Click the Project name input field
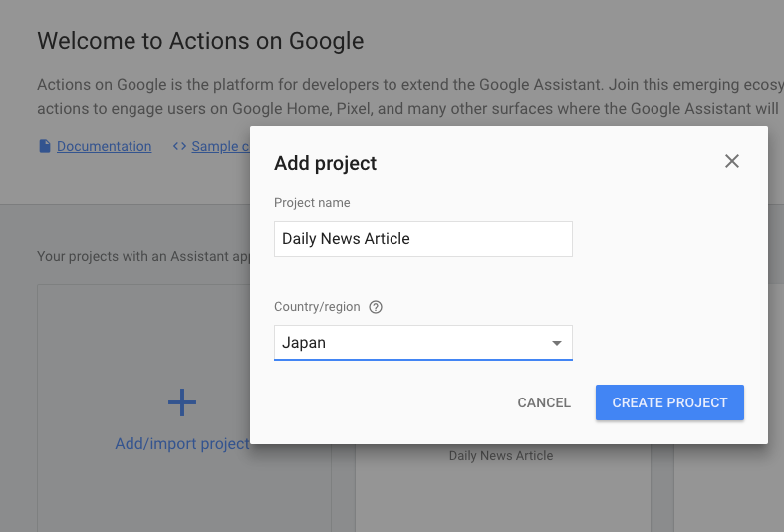The width and height of the screenshot is (784, 532). [x=423, y=239]
